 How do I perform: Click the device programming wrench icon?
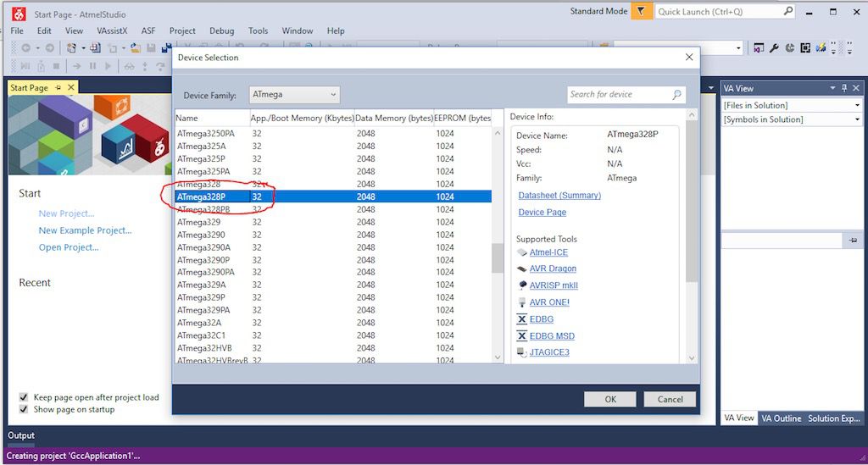pyautogui.click(x=774, y=48)
